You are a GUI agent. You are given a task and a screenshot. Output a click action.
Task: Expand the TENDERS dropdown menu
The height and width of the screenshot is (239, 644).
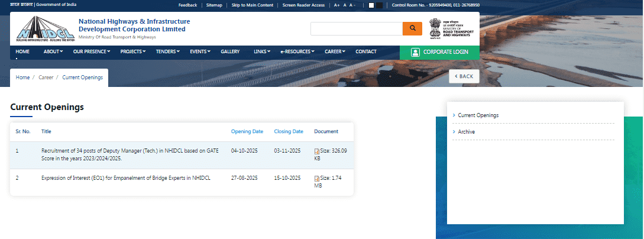tap(167, 52)
